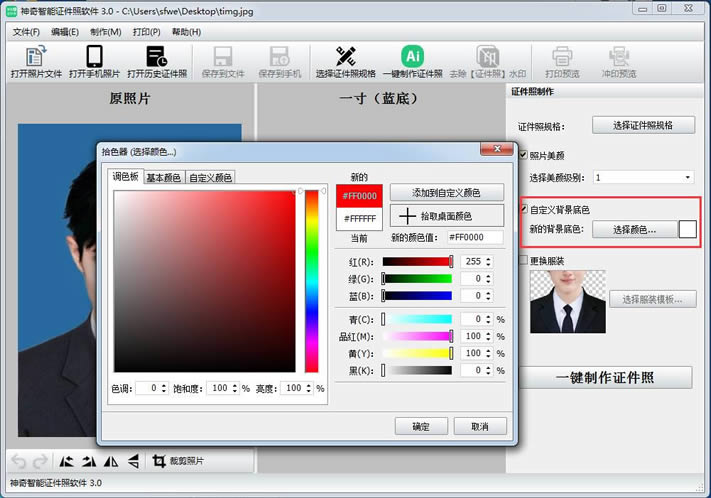Click the green (G) slider
711x498 pixels.
coord(418,278)
